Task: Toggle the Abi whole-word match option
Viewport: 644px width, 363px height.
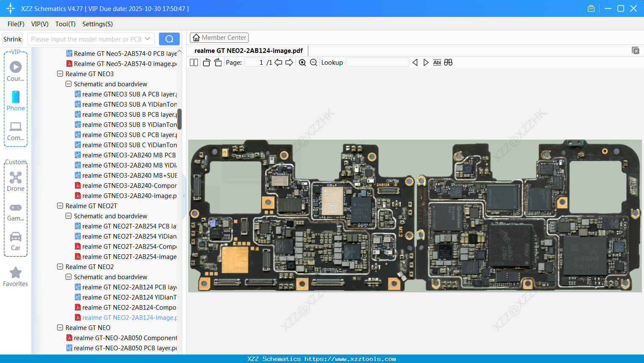Action: coord(437,63)
